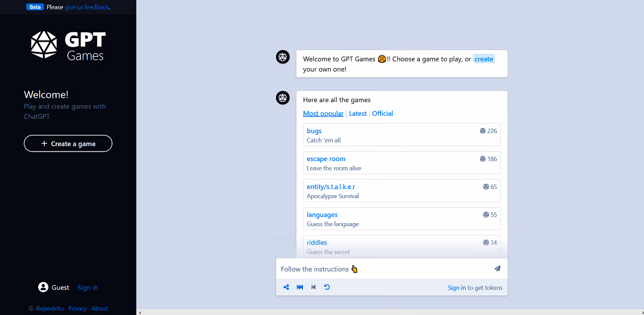Switch to the Most popular tab
Screen dimensions: 644x315
point(323,114)
